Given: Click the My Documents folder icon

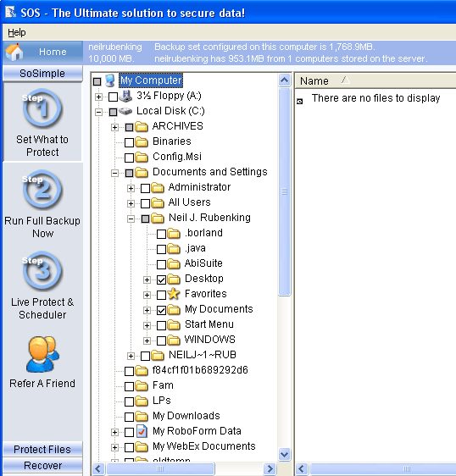Looking at the screenshot, I should 174,309.
